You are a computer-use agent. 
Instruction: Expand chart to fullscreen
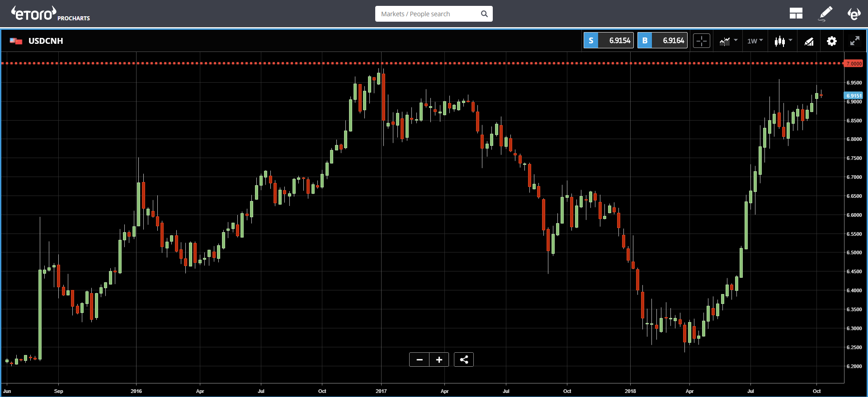pyautogui.click(x=854, y=41)
